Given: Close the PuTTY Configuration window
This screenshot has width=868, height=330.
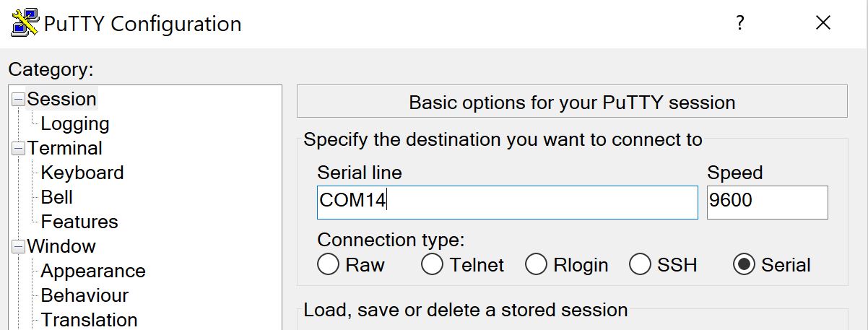Looking at the screenshot, I should pos(823,23).
